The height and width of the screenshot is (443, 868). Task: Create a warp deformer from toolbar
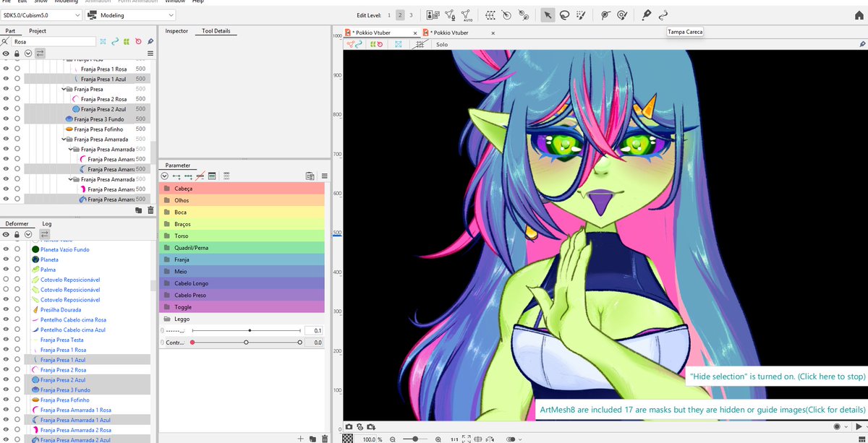490,14
